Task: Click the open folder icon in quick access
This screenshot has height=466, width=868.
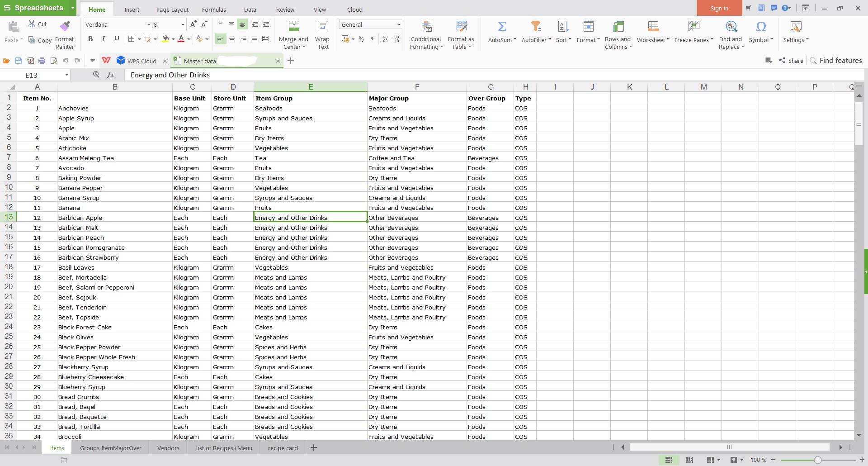Action: click(6, 61)
